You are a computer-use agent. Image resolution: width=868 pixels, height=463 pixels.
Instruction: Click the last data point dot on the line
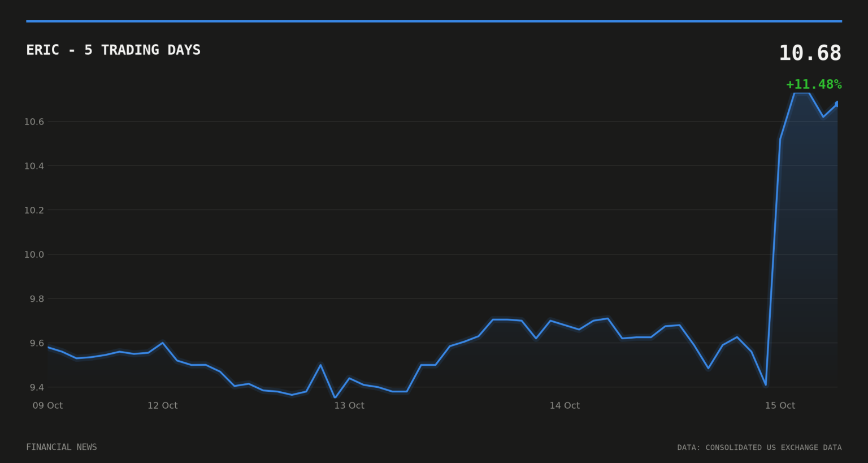pos(837,104)
